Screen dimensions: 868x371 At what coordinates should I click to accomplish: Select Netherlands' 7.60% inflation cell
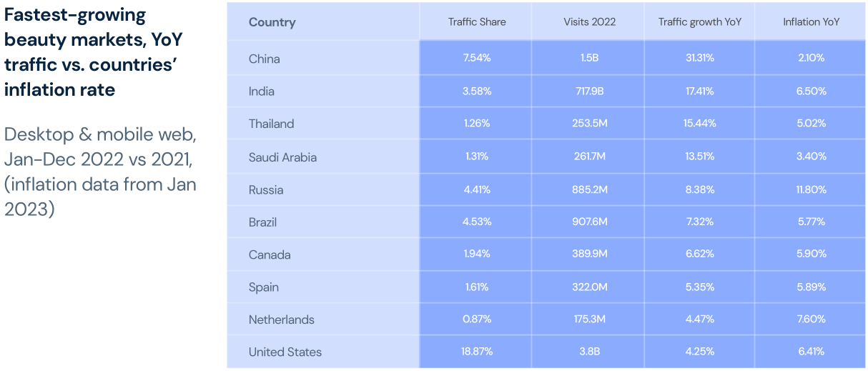(811, 320)
